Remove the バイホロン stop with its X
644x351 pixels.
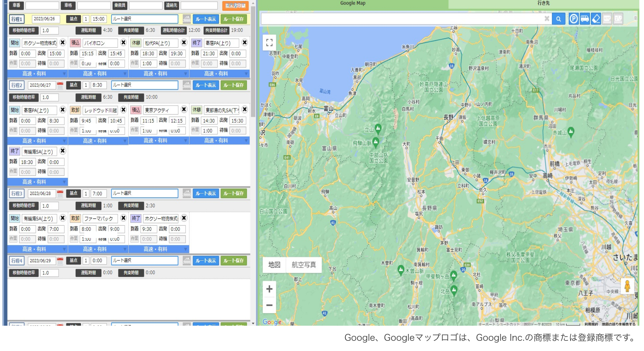(x=124, y=43)
